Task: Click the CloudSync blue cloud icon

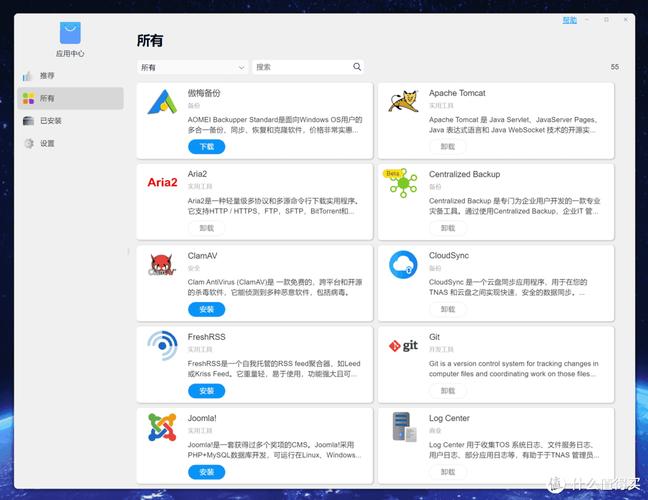Action: pyautogui.click(x=403, y=264)
